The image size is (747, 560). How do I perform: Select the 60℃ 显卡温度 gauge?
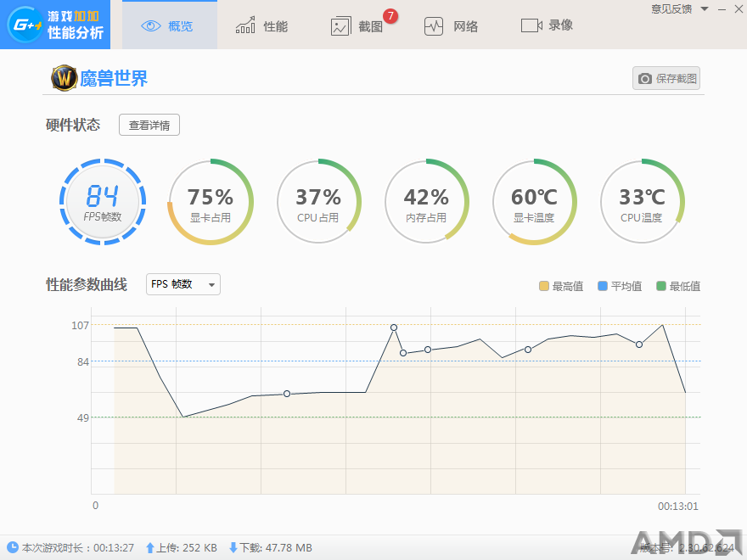[534, 202]
